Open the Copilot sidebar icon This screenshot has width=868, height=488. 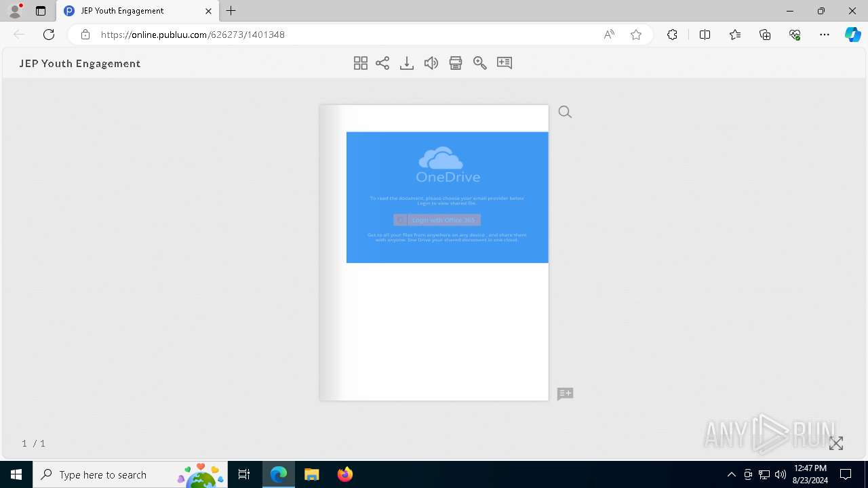point(853,35)
